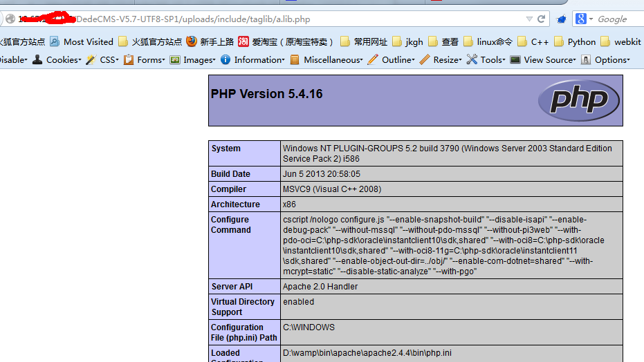Viewport: 644px width, 362px height.
Task: Click the CSS pencil icon
Action: click(x=91, y=60)
